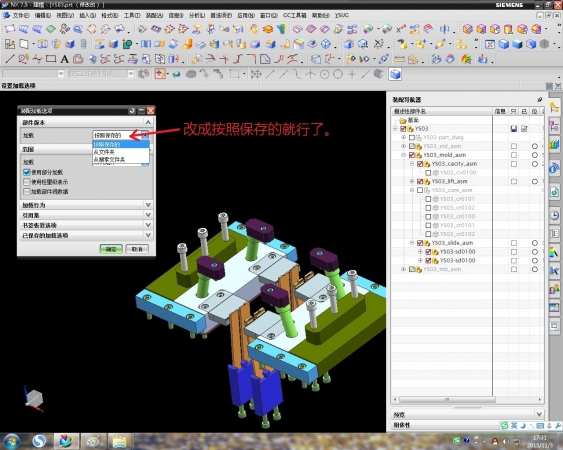Screen dimensions: 563x450
Task: Check the YS03_core_asm component box
Action: [x=420, y=190]
